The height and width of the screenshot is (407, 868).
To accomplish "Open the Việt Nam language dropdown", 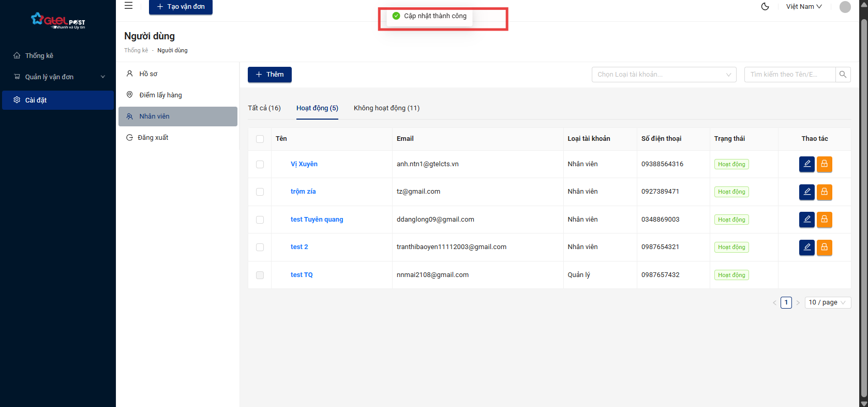I will tap(803, 7).
